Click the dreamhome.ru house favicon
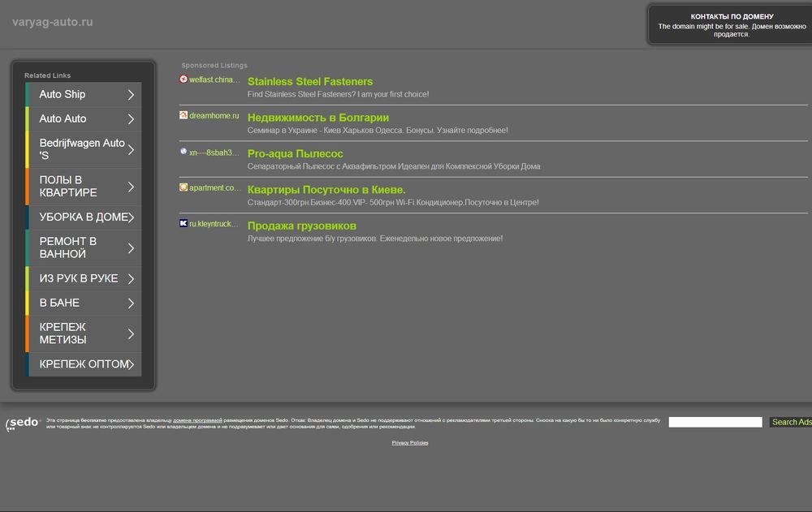 [184, 115]
